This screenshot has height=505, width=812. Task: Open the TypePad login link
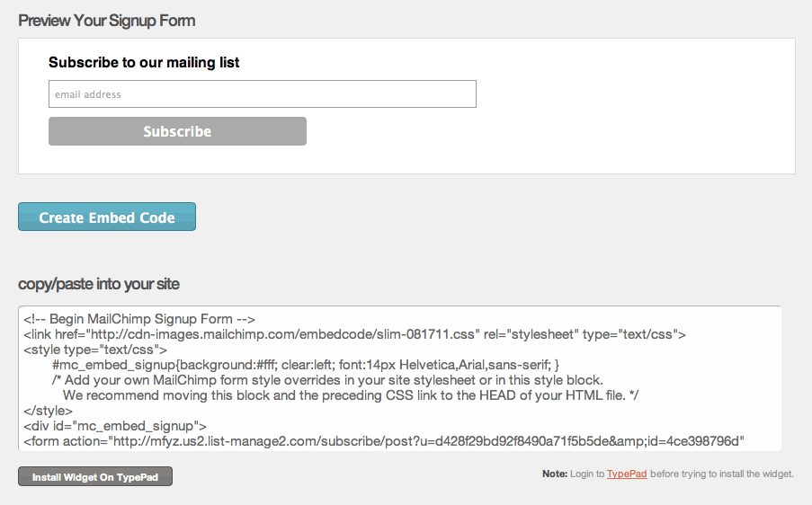click(627, 474)
